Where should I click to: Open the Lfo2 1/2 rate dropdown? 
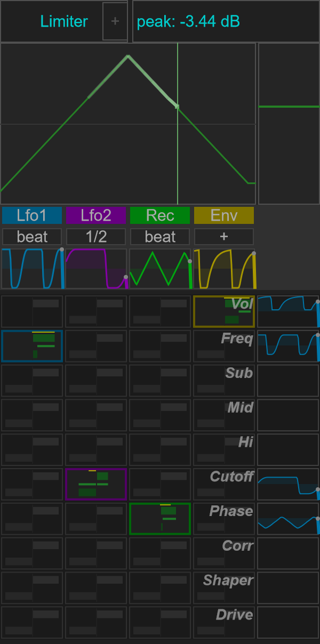coord(96,237)
